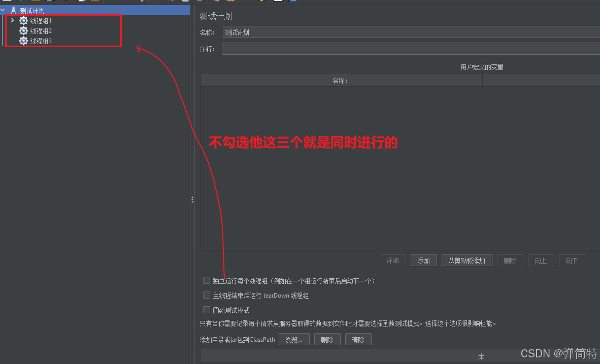This screenshot has height=364, width=600.
Task: Click the 测试计划 node icon in the tree
Action: [14, 10]
